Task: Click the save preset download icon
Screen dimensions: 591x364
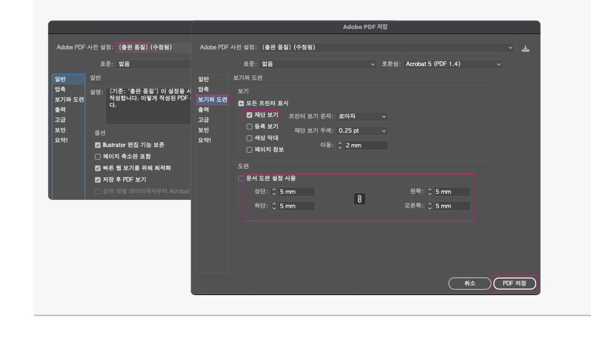Action: coord(525,48)
